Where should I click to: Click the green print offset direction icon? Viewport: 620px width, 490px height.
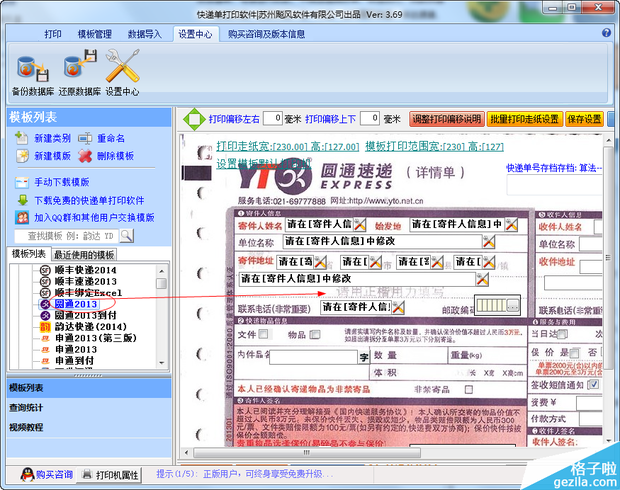pos(194,119)
